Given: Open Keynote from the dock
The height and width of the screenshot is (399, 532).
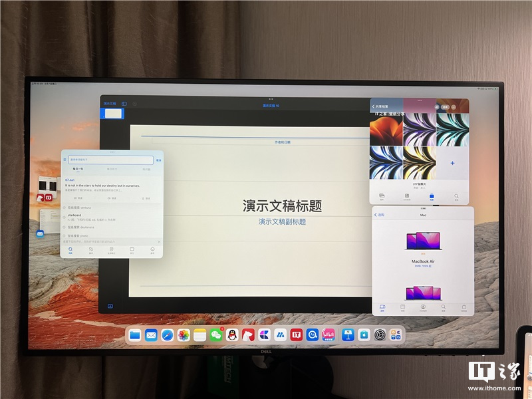Looking at the screenshot, I should coord(348,335).
